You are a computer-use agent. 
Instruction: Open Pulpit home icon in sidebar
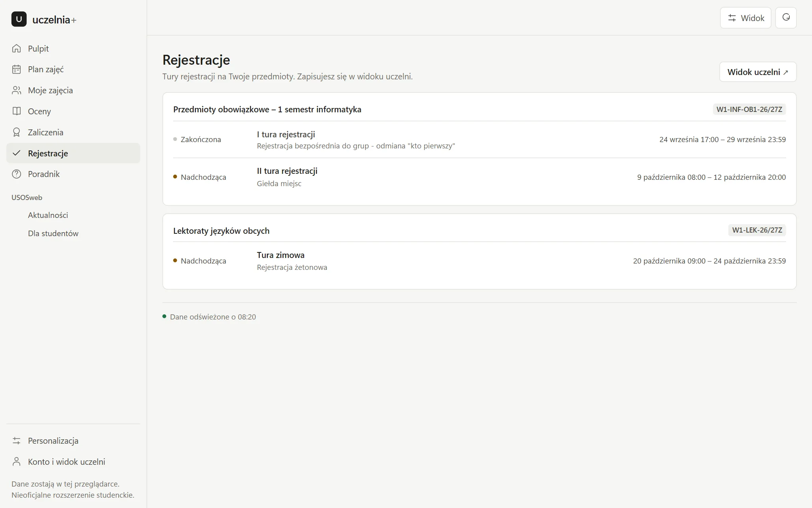[16, 48]
